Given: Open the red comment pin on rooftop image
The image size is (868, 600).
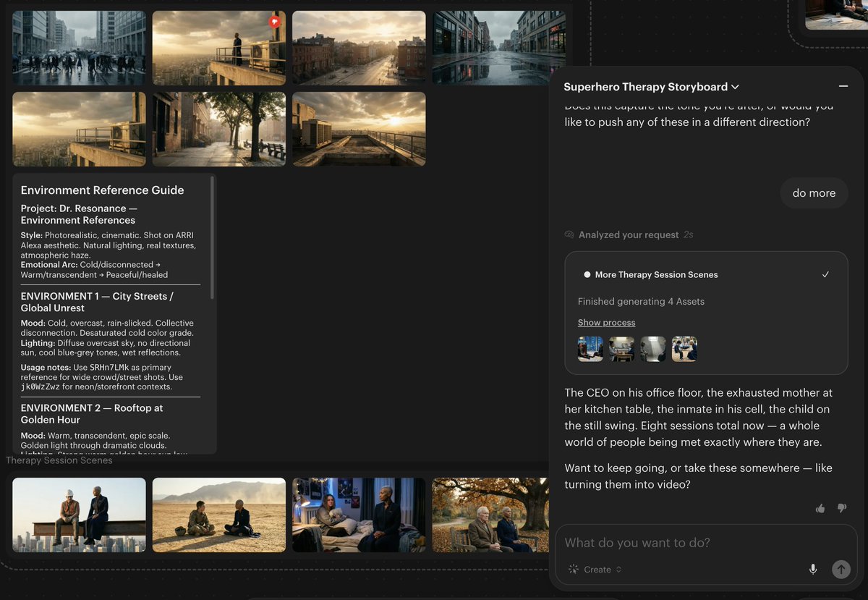Looking at the screenshot, I should pyautogui.click(x=274, y=22).
